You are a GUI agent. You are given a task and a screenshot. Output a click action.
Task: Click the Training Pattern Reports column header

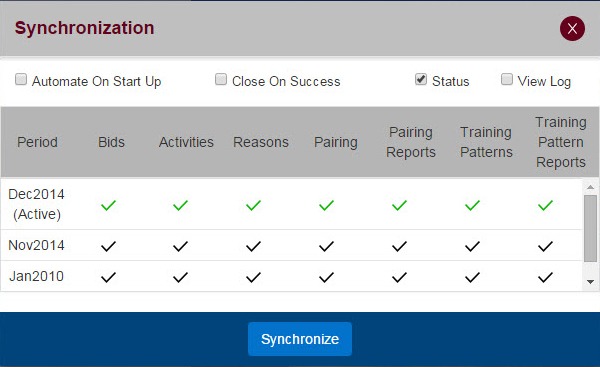(x=561, y=142)
